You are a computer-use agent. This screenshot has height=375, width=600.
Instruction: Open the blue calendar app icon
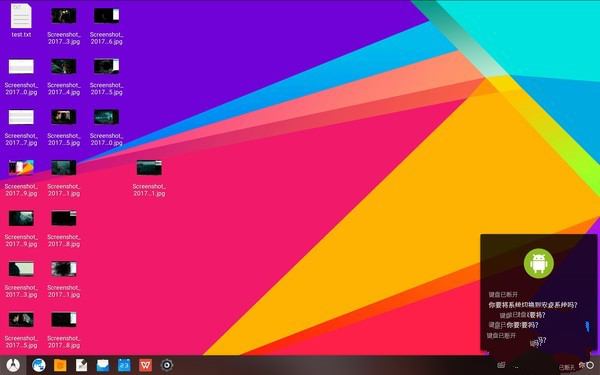pos(124,365)
